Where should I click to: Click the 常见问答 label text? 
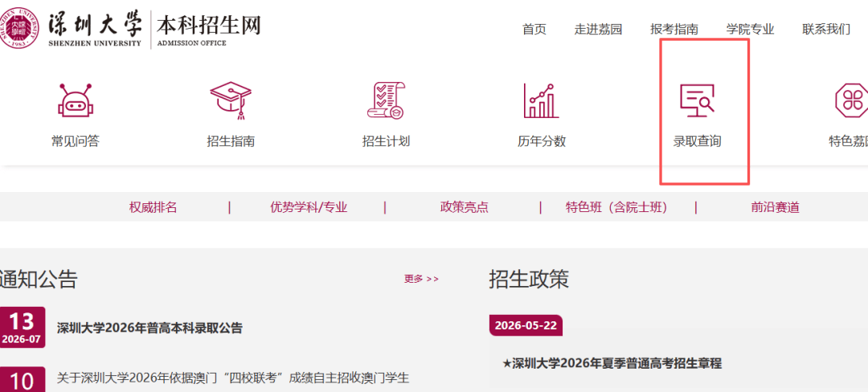(x=76, y=141)
